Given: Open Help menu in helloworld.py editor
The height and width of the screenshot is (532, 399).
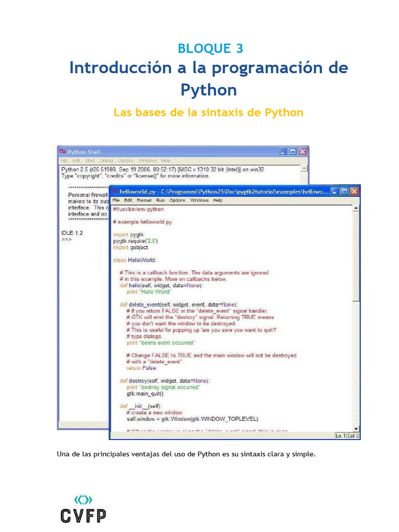Looking at the screenshot, I should click(x=218, y=200).
